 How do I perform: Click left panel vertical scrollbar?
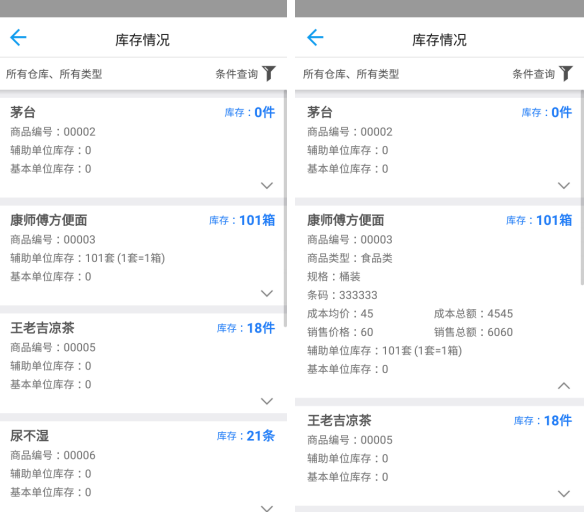tap(285, 208)
